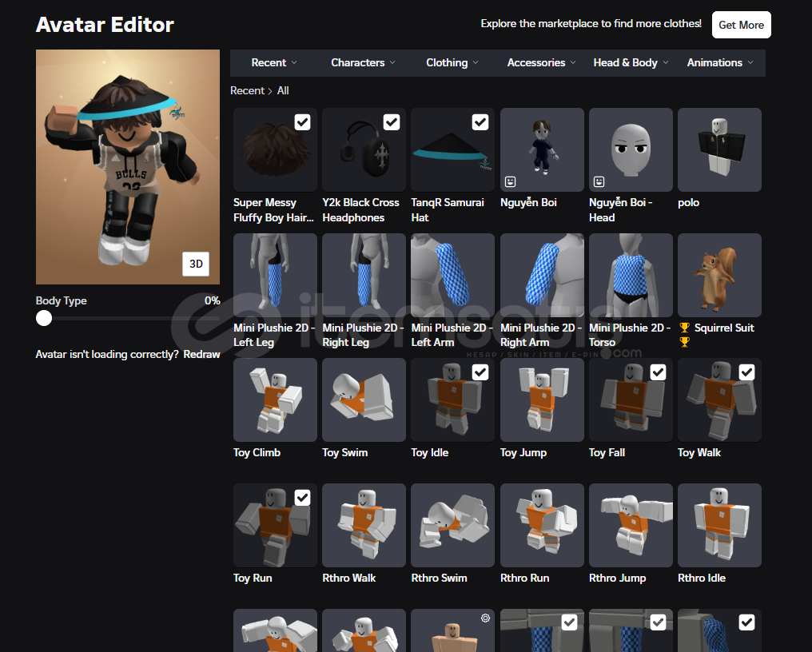This screenshot has width=812, height=652.
Task: Equip the Toy Swim animation
Action: tap(364, 400)
